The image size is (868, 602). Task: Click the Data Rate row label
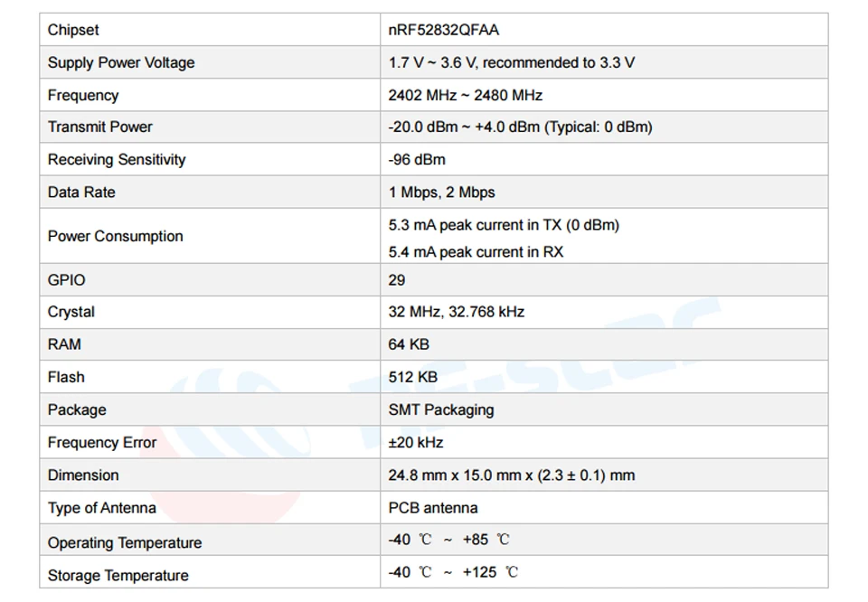(x=81, y=192)
